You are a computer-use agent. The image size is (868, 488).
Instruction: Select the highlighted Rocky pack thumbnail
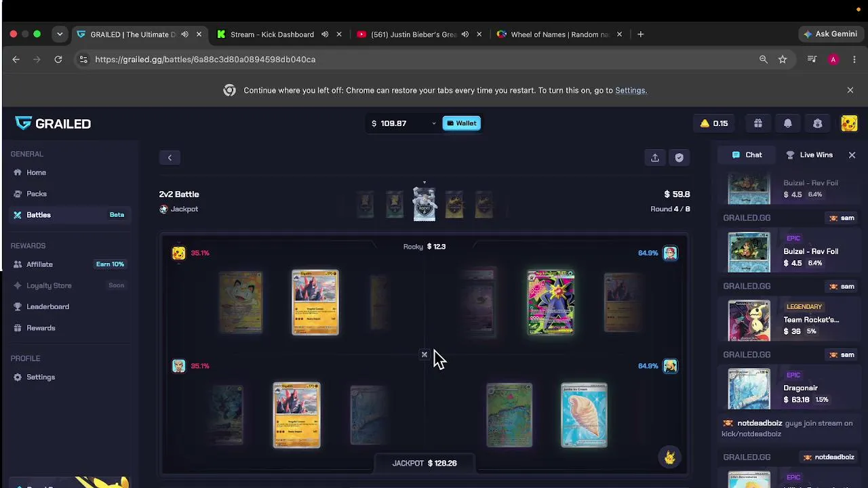point(425,204)
